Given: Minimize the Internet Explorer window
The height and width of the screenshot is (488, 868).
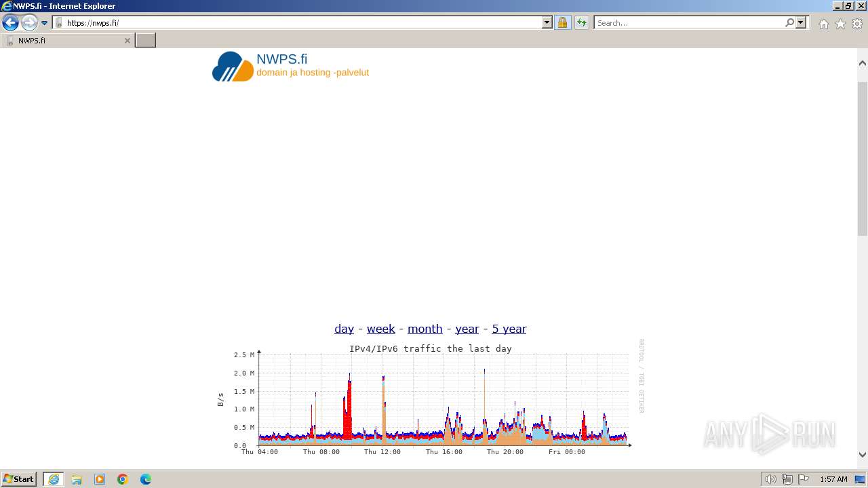Looking at the screenshot, I should pyautogui.click(x=837, y=5).
